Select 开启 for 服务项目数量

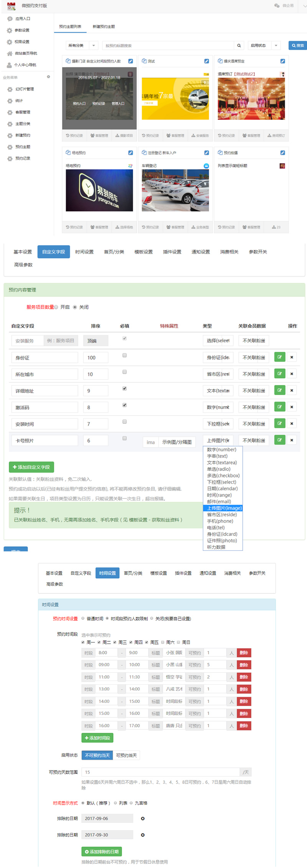click(56, 307)
